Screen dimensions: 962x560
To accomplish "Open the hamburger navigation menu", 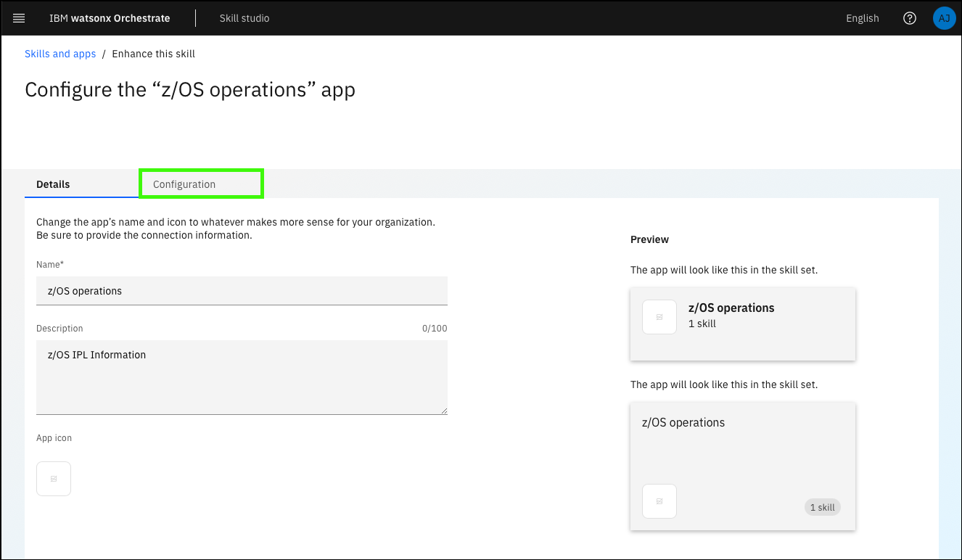I will coord(19,18).
